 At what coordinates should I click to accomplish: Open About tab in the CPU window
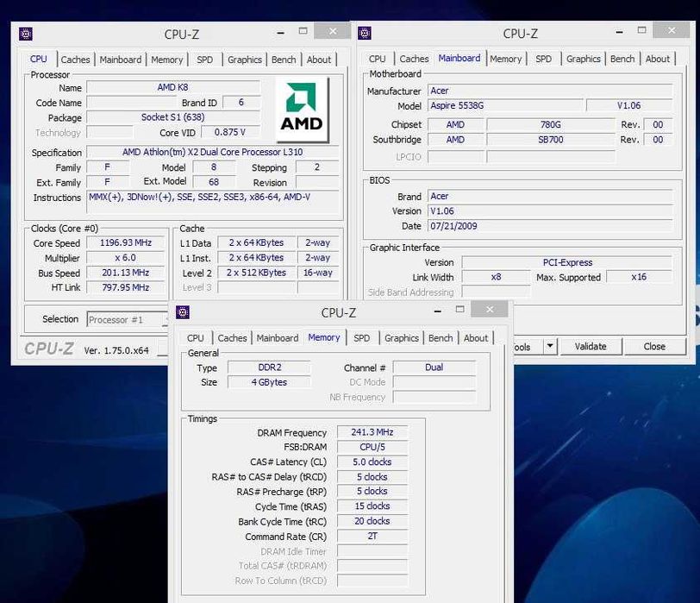319,60
